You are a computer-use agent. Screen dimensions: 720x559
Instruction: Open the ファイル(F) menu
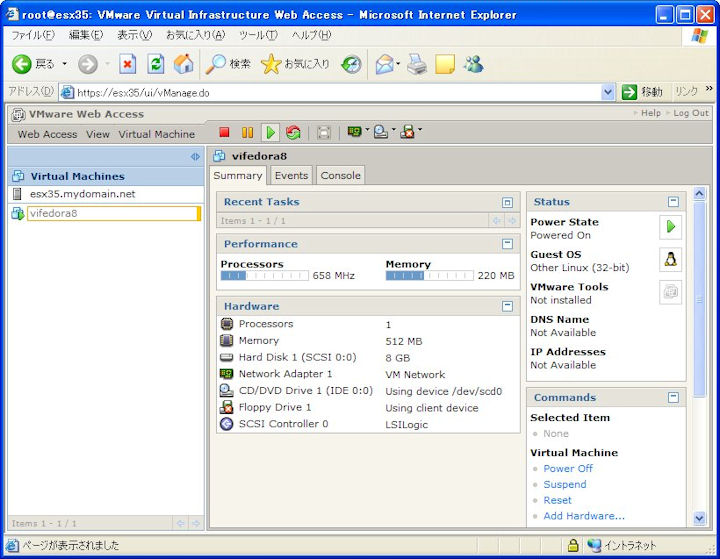[33, 35]
